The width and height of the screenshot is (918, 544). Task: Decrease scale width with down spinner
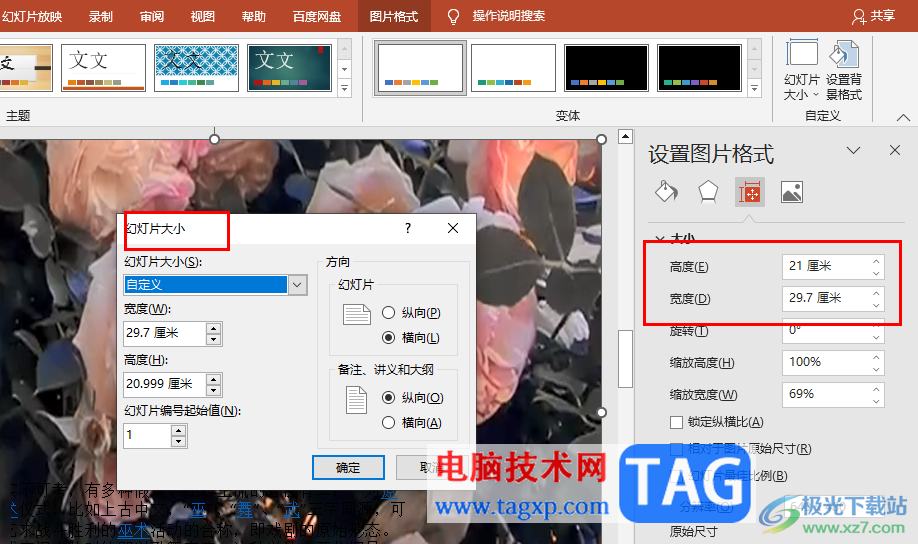coord(876,401)
